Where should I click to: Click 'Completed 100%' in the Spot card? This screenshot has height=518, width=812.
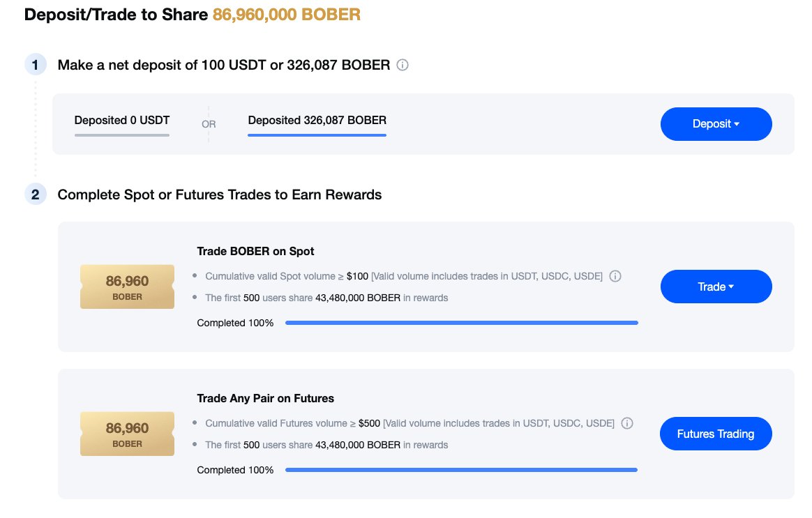pyautogui.click(x=235, y=323)
